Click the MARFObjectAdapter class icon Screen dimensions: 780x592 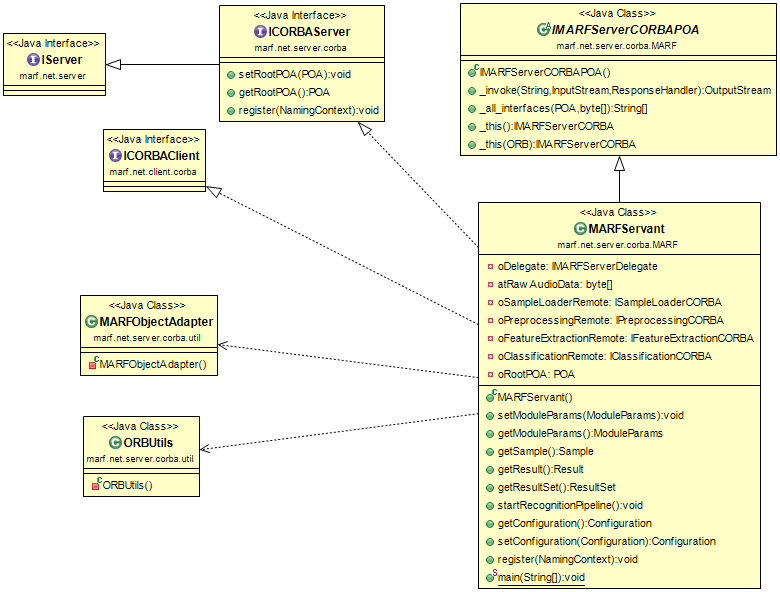[x=92, y=322]
